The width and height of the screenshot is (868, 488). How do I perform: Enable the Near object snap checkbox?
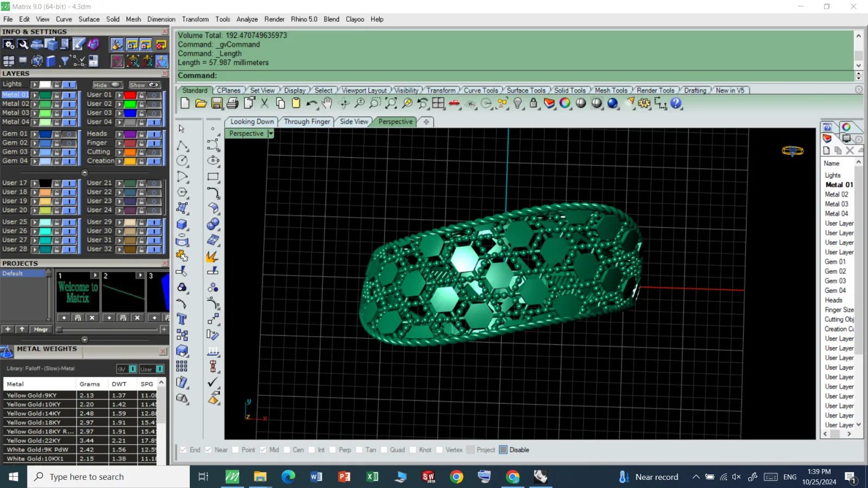208,450
